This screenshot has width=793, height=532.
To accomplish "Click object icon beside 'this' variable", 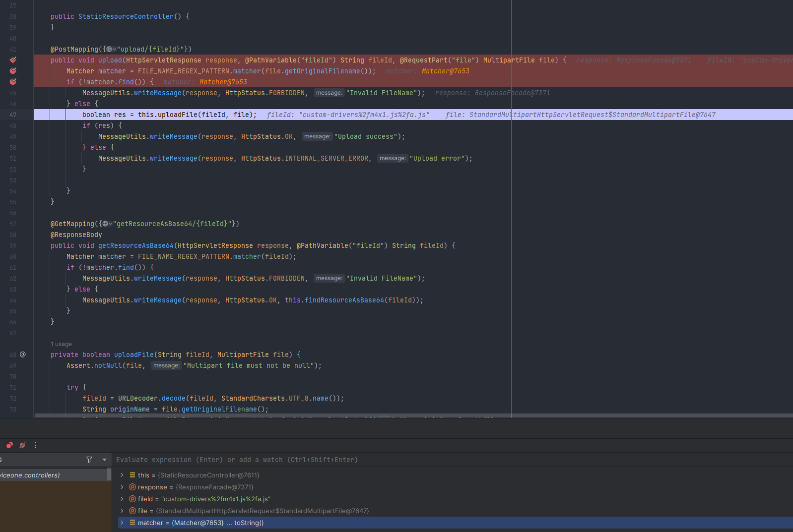I will 132,475.
